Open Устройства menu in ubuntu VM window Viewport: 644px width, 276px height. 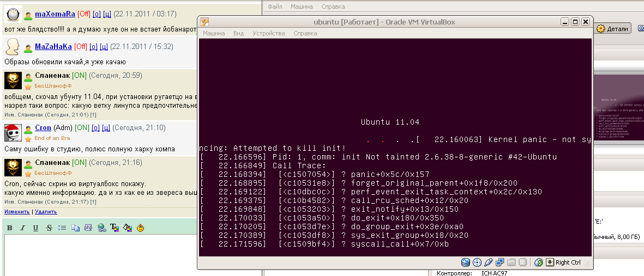pos(269,33)
